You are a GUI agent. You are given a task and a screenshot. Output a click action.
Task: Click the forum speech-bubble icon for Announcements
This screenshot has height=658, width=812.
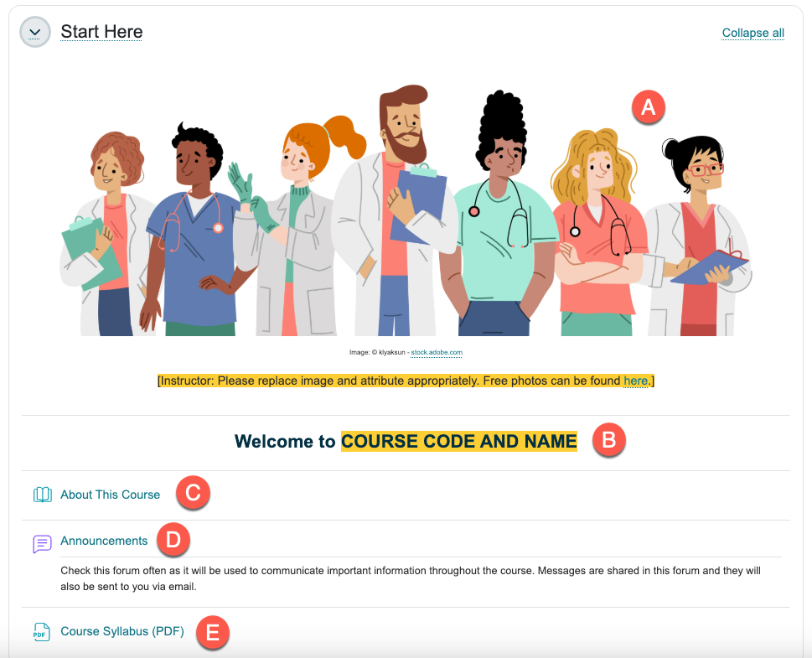[x=42, y=543]
